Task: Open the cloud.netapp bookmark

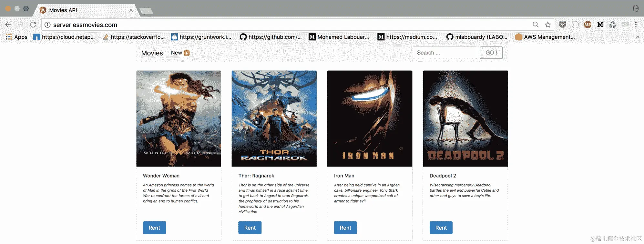Action: [x=64, y=37]
